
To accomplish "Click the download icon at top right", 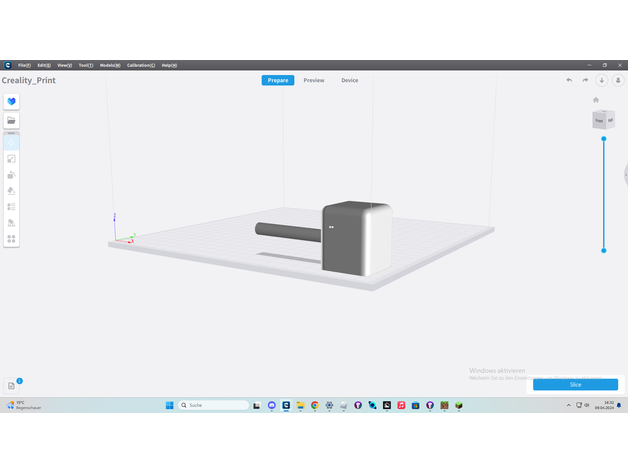I will [x=602, y=80].
